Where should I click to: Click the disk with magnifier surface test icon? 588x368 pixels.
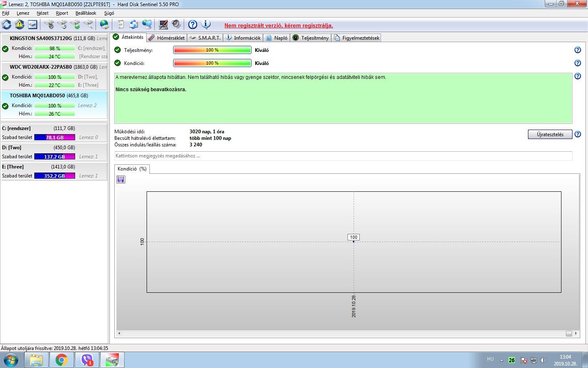[x=88, y=25]
